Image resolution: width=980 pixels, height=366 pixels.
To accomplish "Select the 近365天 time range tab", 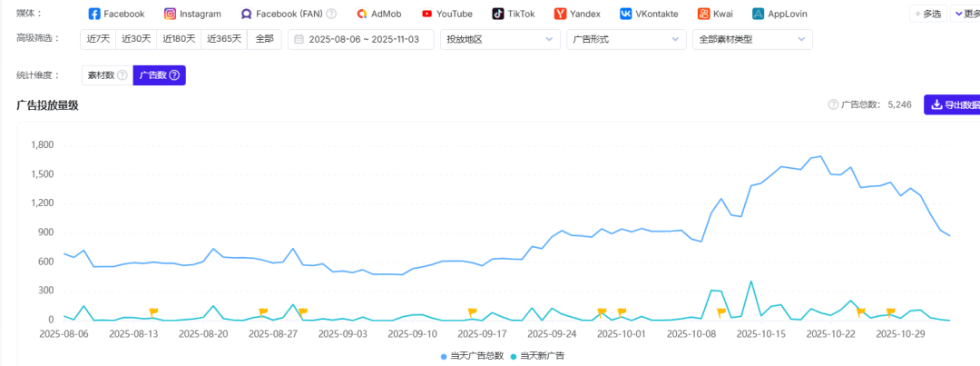I will tap(224, 39).
